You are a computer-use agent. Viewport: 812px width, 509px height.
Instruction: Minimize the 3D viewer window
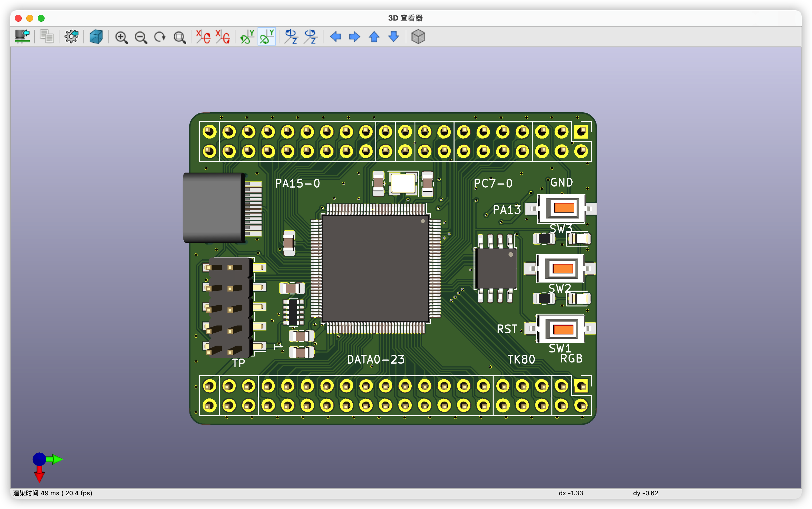pyautogui.click(x=30, y=18)
